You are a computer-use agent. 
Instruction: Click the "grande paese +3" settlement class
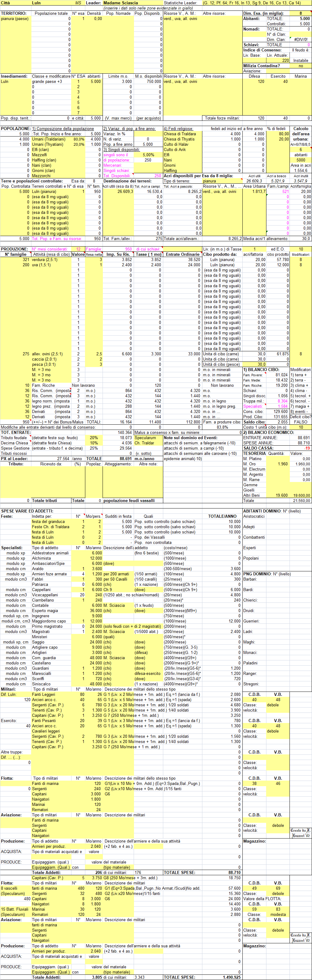tap(47, 81)
